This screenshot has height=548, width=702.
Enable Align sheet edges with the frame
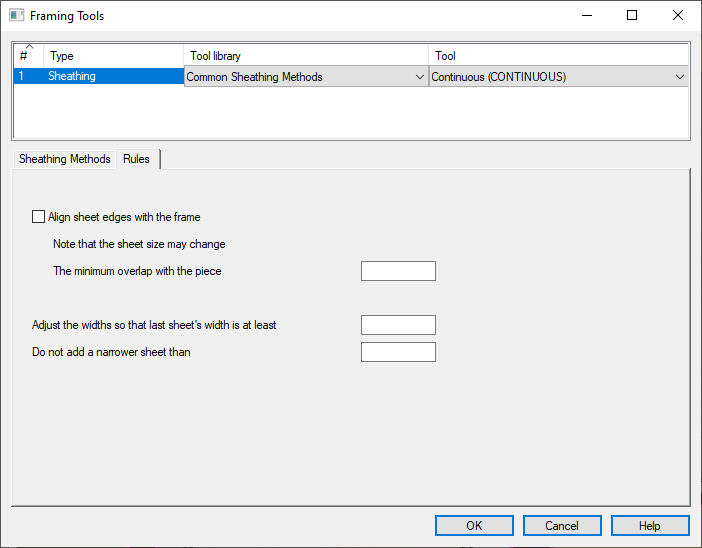click(39, 217)
